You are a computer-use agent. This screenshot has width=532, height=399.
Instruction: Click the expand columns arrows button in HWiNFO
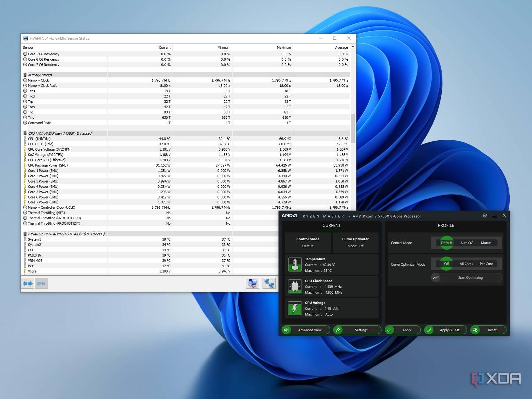coord(28,283)
